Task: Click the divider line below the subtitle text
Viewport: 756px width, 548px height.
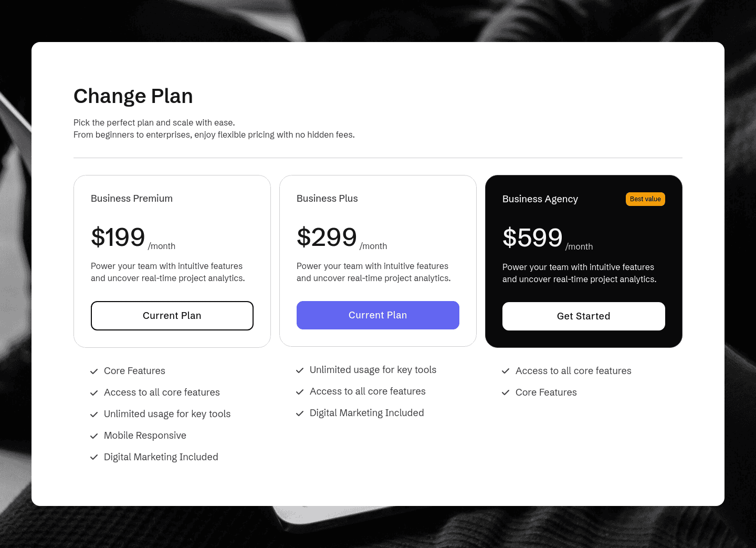Action: (377, 158)
